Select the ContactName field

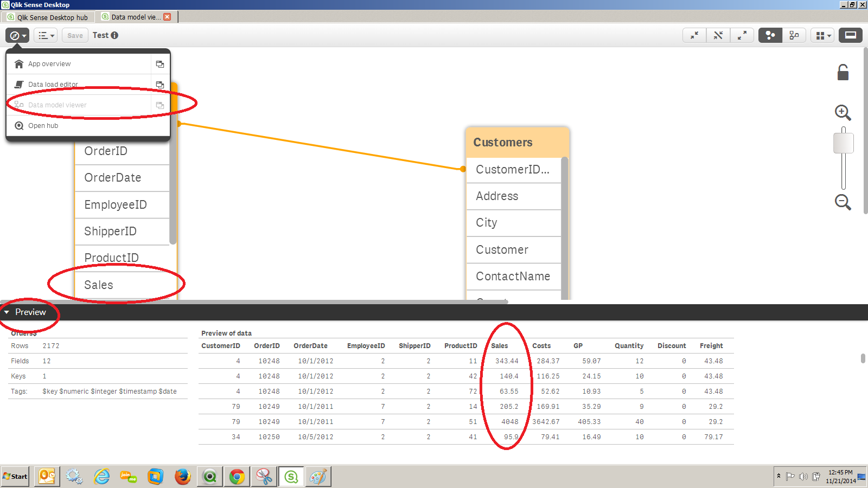pyautogui.click(x=513, y=277)
